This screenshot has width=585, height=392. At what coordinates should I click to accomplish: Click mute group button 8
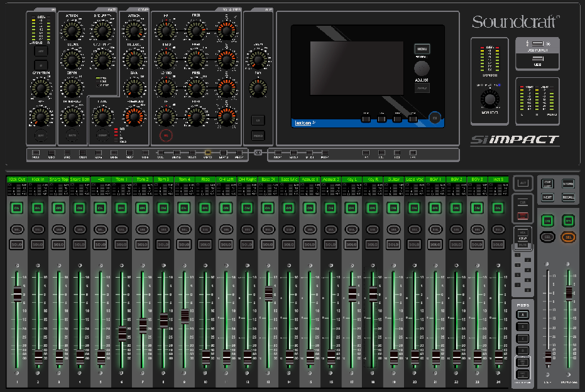point(528,290)
